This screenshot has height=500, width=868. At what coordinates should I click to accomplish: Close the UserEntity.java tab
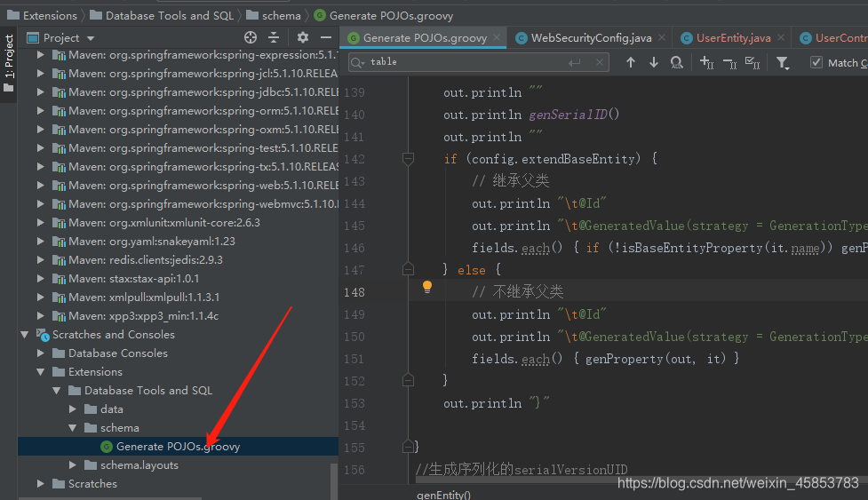[781, 37]
